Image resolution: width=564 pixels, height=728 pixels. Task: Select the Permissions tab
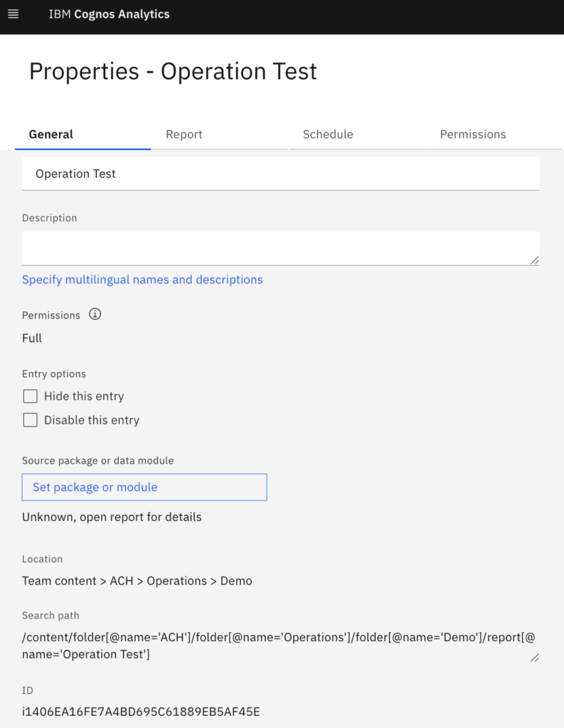point(473,134)
